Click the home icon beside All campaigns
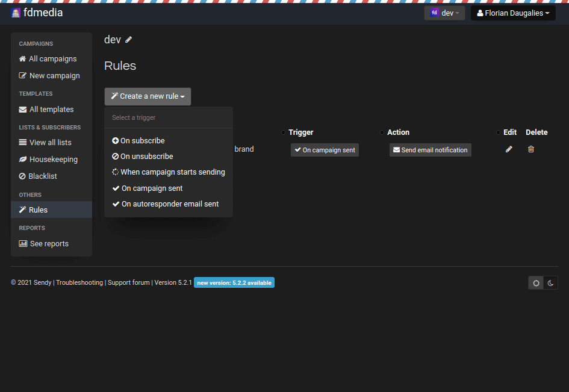 tap(22, 58)
